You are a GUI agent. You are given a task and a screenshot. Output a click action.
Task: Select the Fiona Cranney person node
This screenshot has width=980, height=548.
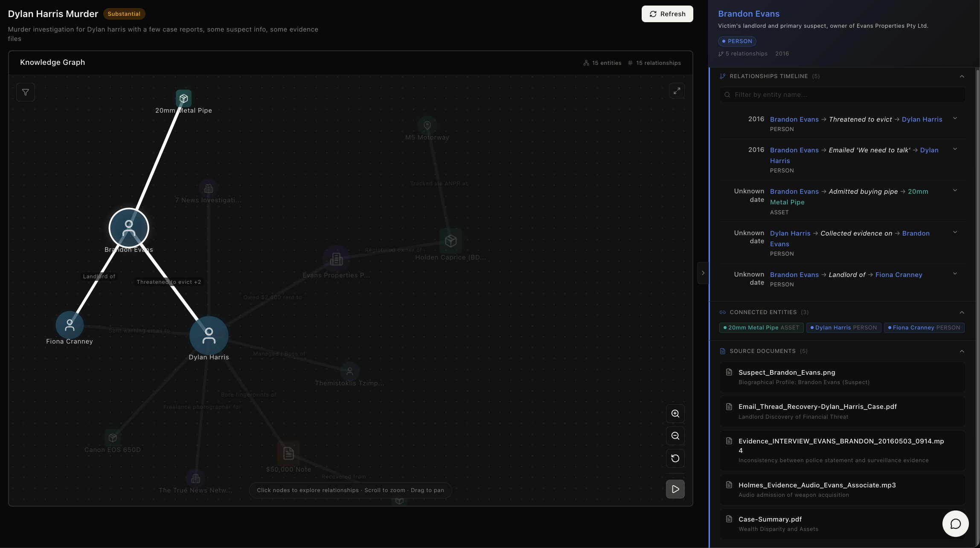[x=70, y=325]
